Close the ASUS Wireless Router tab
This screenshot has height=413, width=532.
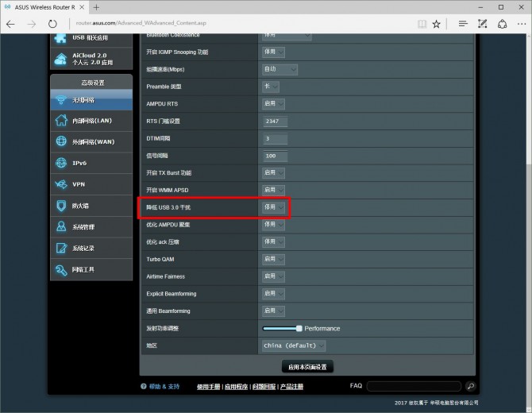pyautogui.click(x=82, y=7)
